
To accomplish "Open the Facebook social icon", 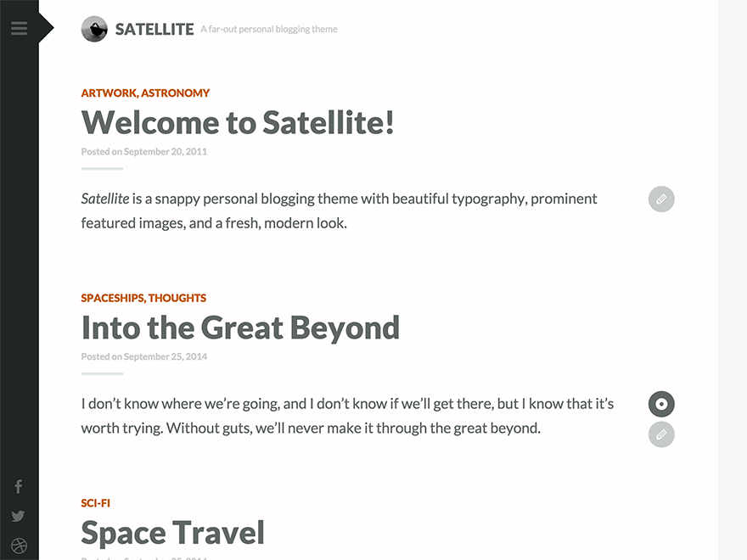I will tap(18, 486).
